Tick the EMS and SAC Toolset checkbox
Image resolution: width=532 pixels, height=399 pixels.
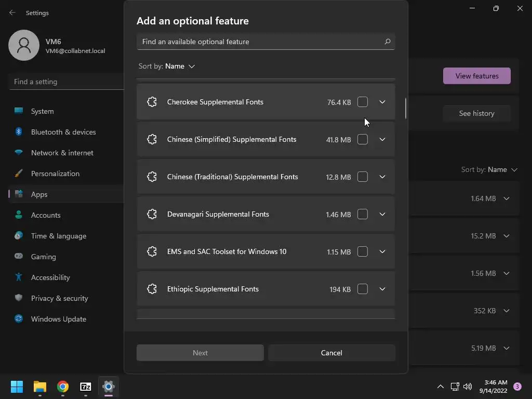tap(363, 251)
